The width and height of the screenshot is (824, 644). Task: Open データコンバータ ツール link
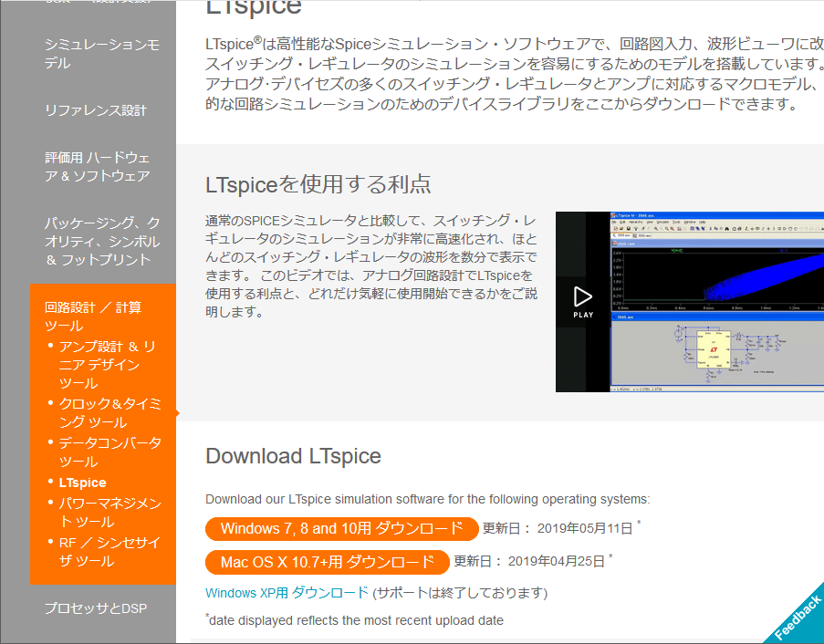click(110, 452)
